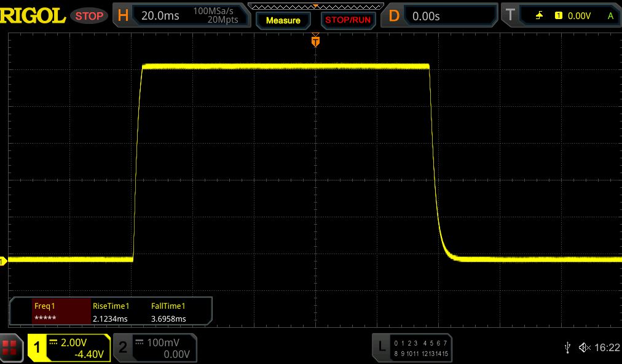The image size is (622, 364).
Task: Click the USB connection status icon
Action: (567, 348)
